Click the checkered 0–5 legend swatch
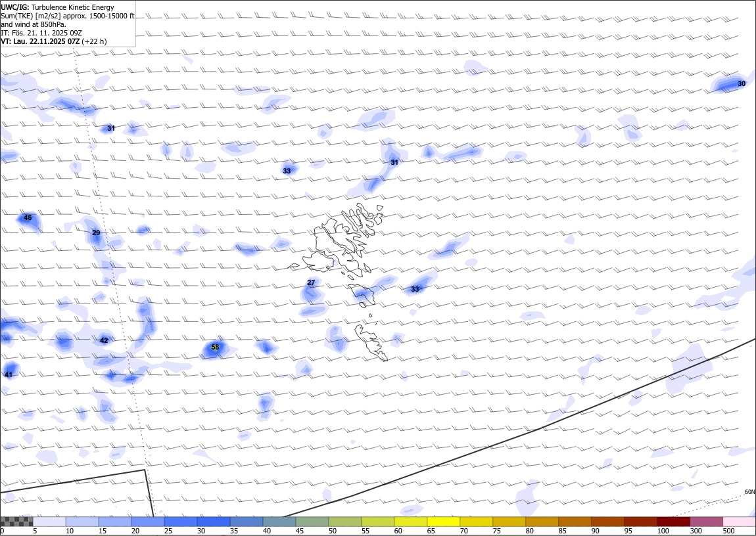This screenshot has height=536, width=756. coord(17,522)
